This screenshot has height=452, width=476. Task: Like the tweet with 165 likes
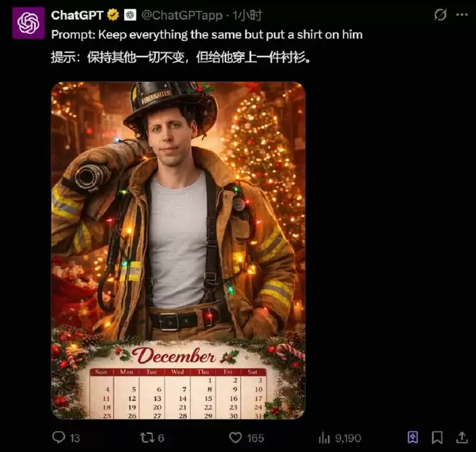tap(235, 438)
